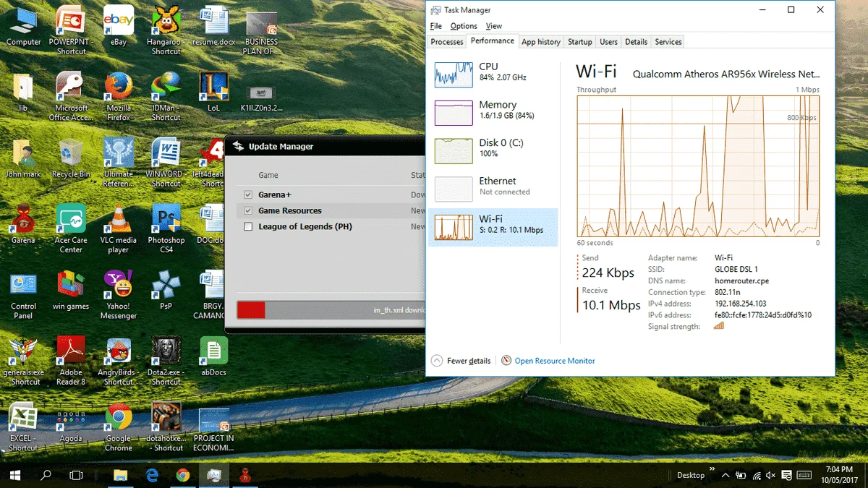Click the muted volume tray icon

[771, 475]
